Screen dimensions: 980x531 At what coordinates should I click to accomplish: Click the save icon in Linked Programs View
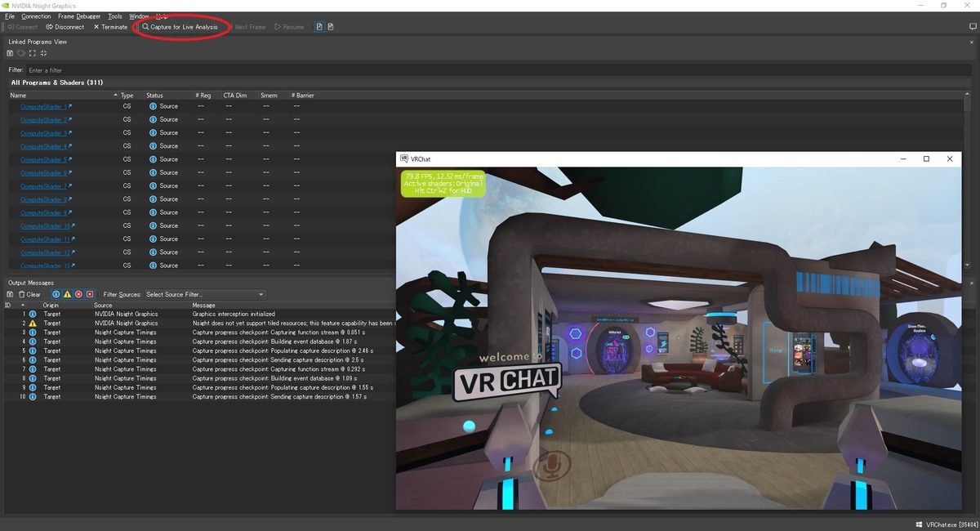pos(10,53)
